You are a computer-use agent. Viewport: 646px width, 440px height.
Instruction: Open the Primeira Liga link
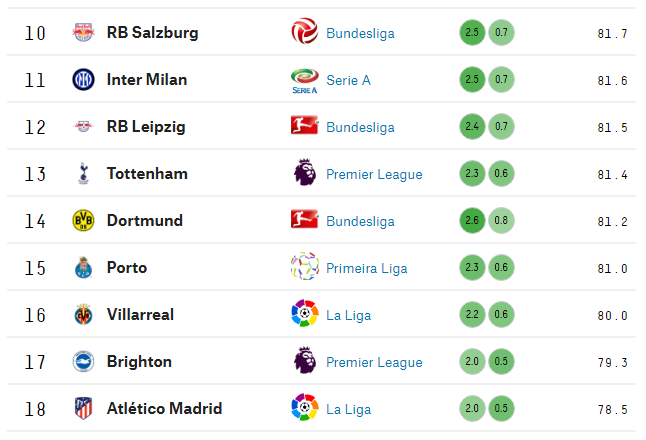367,268
